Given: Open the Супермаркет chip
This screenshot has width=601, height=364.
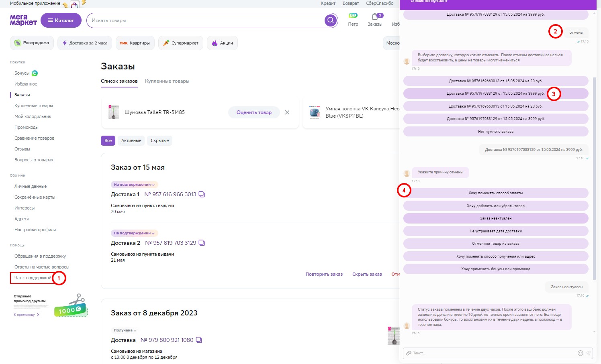Looking at the screenshot, I should (x=181, y=43).
